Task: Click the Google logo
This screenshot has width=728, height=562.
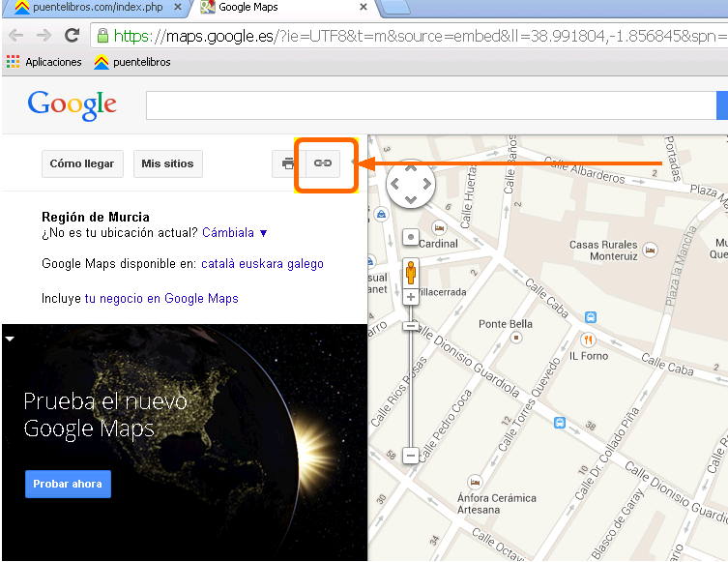Action: pyautogui.click(x=72, y=105)
